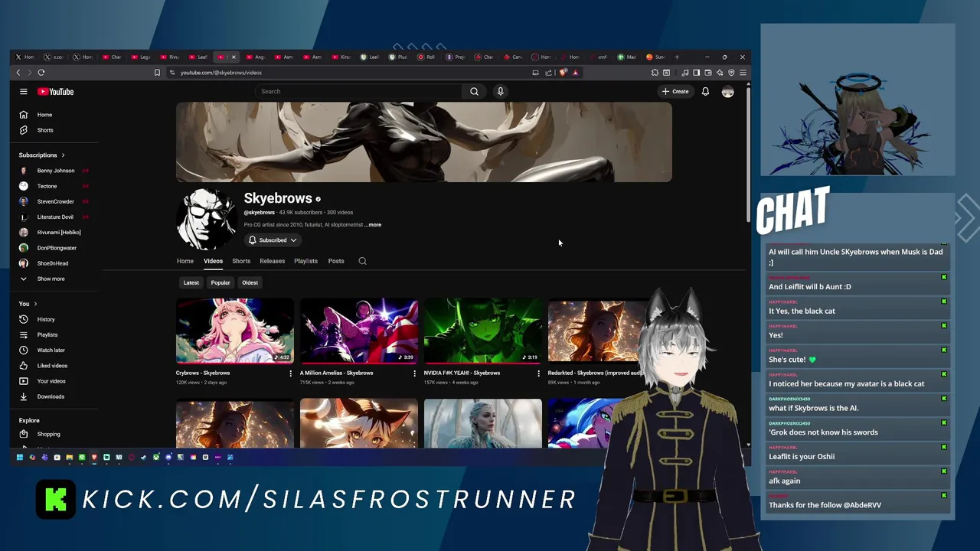This screenshot has height=551, width=980.
Task: Click the Brave Shields icon
Action: [563, 73]
